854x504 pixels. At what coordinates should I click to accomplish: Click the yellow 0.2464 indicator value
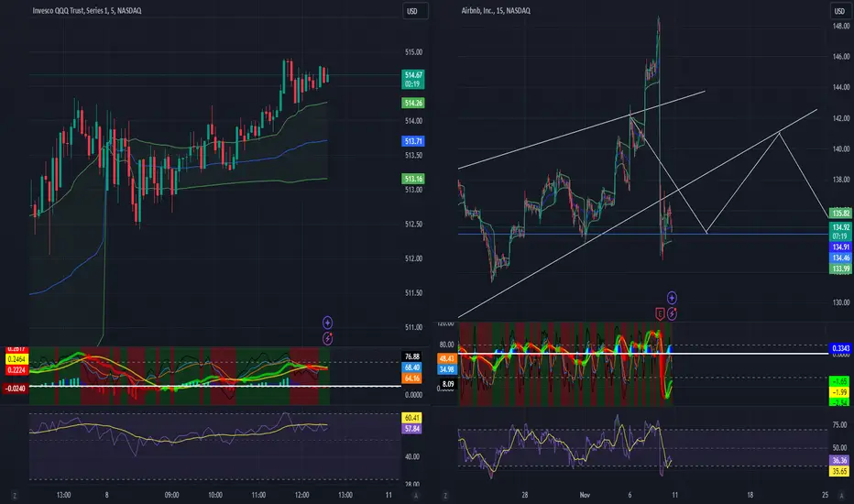tap(16, 359)
